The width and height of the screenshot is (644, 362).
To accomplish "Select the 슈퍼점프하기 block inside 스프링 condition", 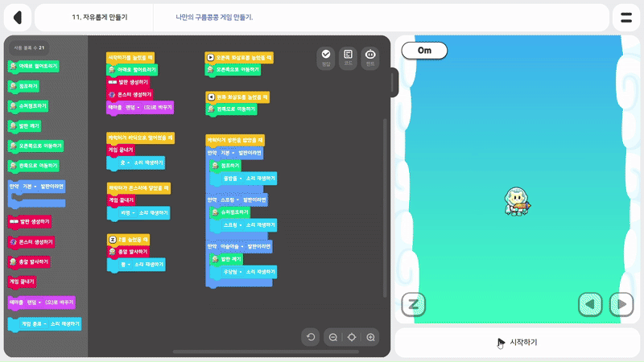I will pyautogui.click(x=229, y=212).
